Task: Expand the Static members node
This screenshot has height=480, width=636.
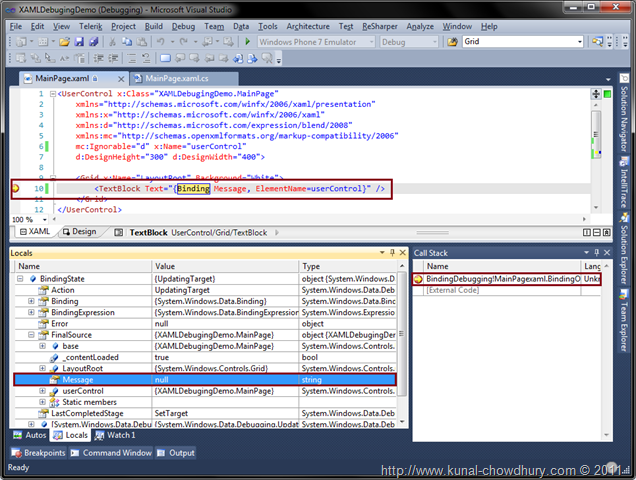Action: pos(42,402)
